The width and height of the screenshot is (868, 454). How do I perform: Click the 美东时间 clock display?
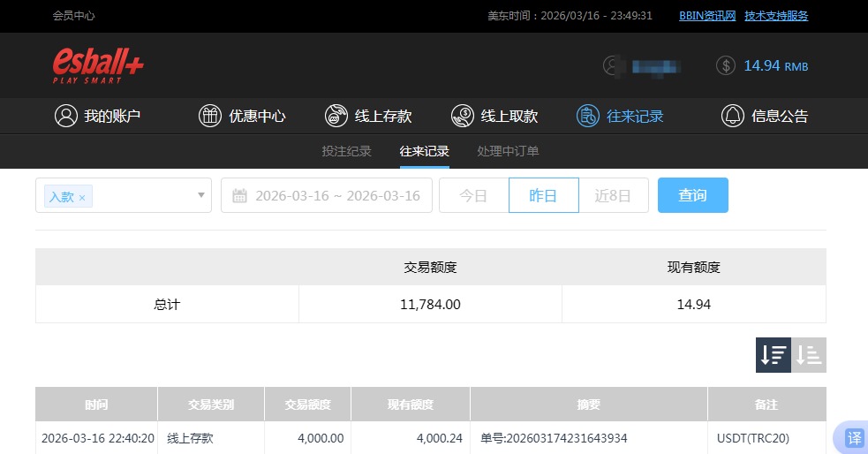click(570, 16)
